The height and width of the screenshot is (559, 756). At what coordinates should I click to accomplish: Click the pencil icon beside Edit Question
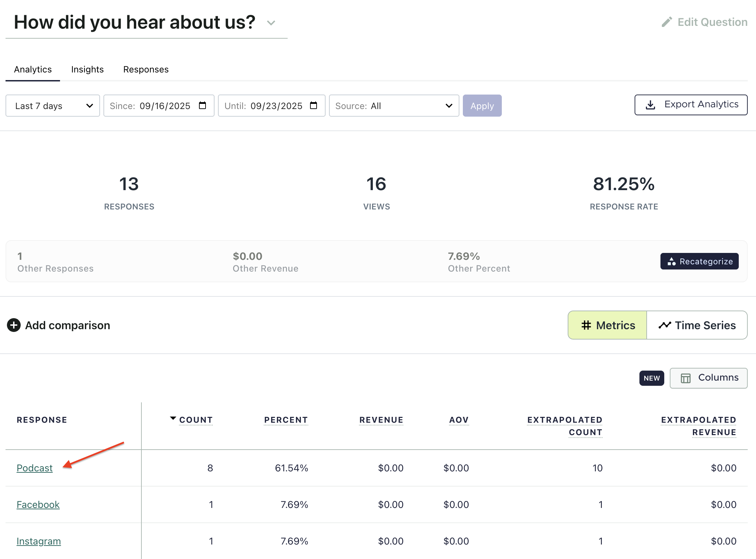click(x=667, y=22)
